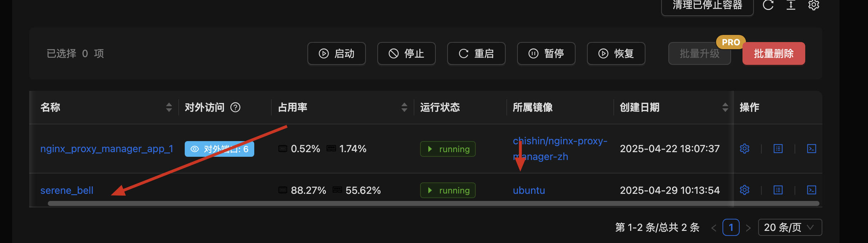Viewport: 868px width, 243px height.
Task: Open settings gear for serene_bell row
Action: (744, 190)
